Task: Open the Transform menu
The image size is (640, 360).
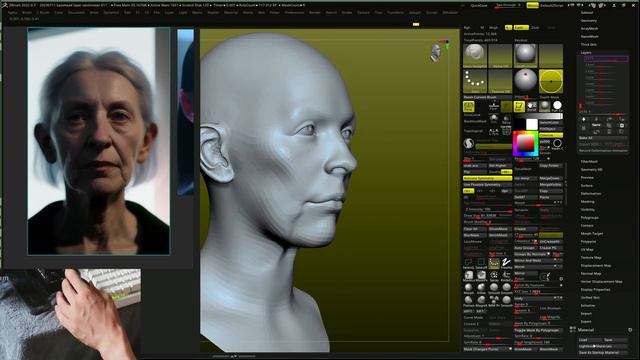Action: tap(395, 13)
